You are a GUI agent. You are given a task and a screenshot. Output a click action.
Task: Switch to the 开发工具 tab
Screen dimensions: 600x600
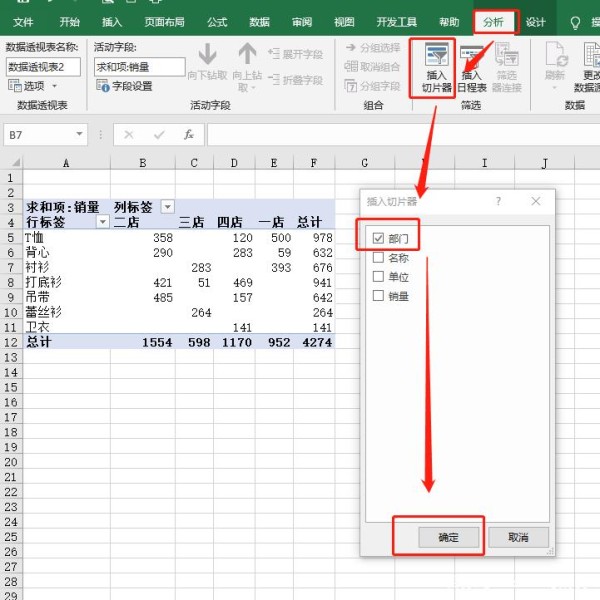coord(396,22)
